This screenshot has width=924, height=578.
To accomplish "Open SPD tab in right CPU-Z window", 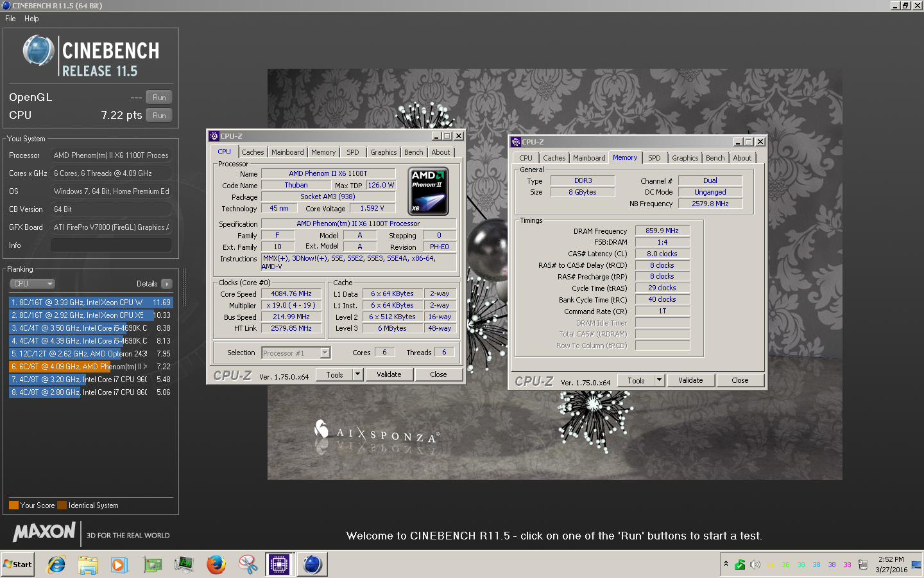I will [654, 158].
